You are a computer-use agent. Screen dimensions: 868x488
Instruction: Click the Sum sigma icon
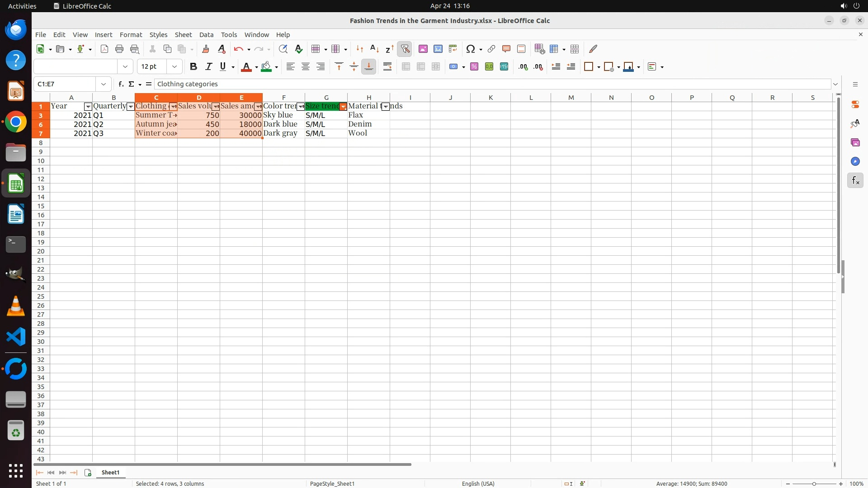[x=132, y=84]
